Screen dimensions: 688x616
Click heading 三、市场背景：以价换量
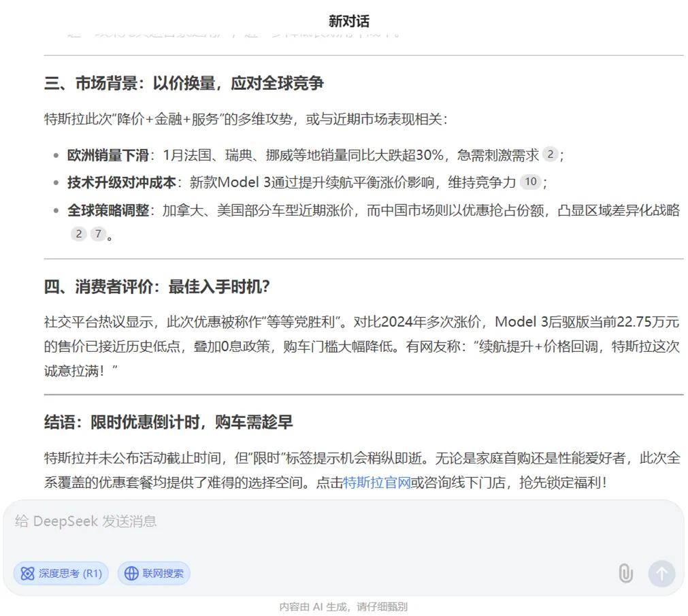click(184, 84)
